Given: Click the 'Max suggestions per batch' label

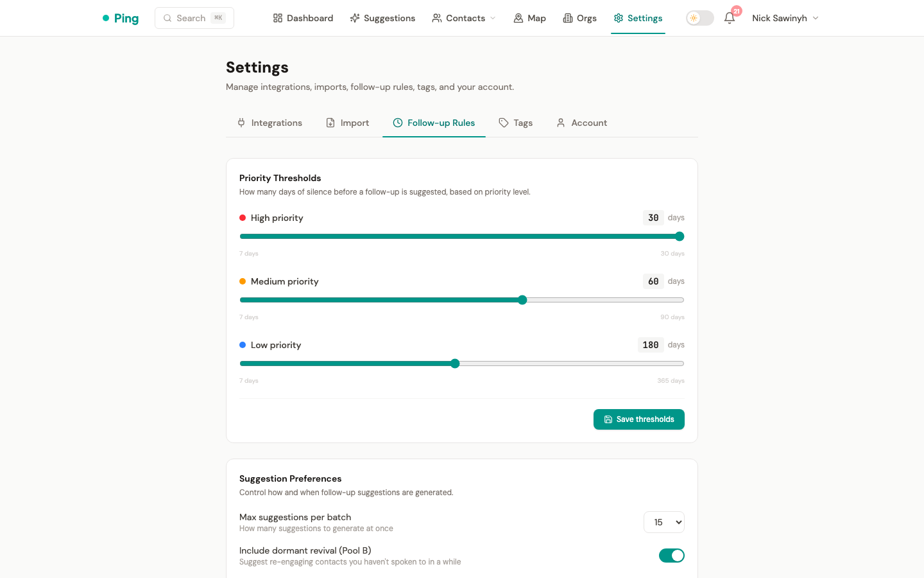Looking at the screenshot, I should 295,517.
